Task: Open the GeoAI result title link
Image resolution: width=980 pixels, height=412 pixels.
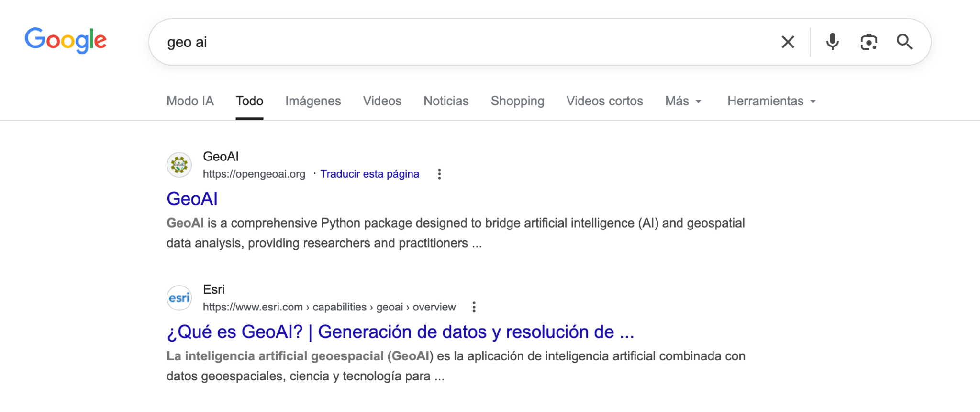Action: tap(192, 199)
